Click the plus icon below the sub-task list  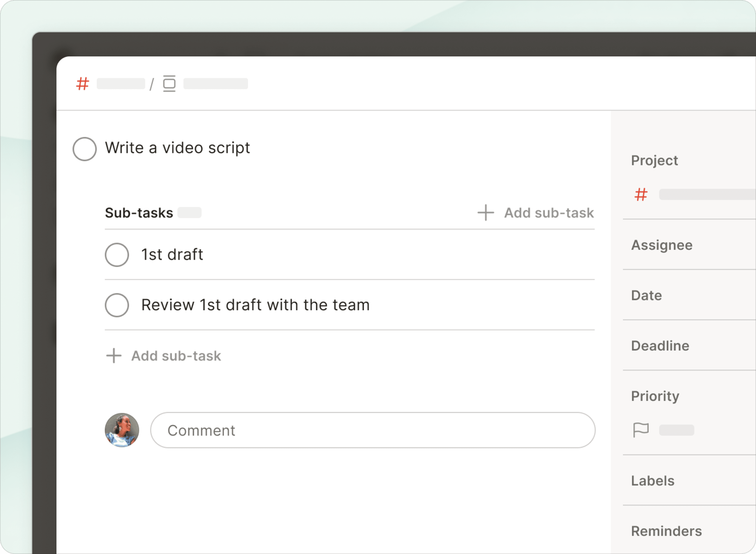(x=114, y=356)
